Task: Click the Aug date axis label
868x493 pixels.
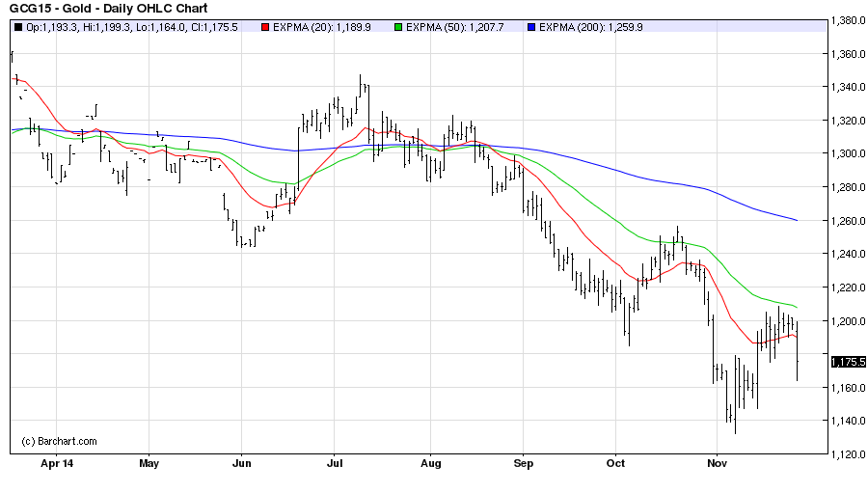Action: [431, 463]
